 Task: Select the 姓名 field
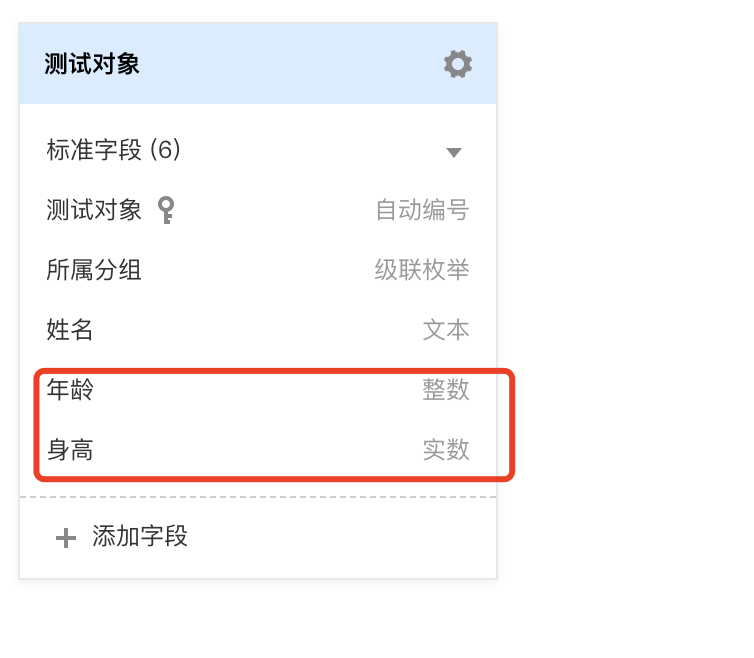[x=258, y=330]
